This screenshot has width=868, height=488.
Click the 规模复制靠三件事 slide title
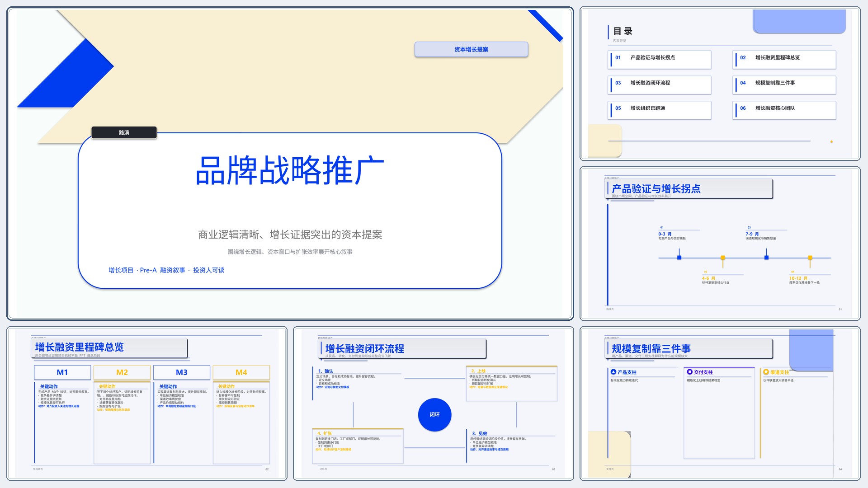click(651, 348)
